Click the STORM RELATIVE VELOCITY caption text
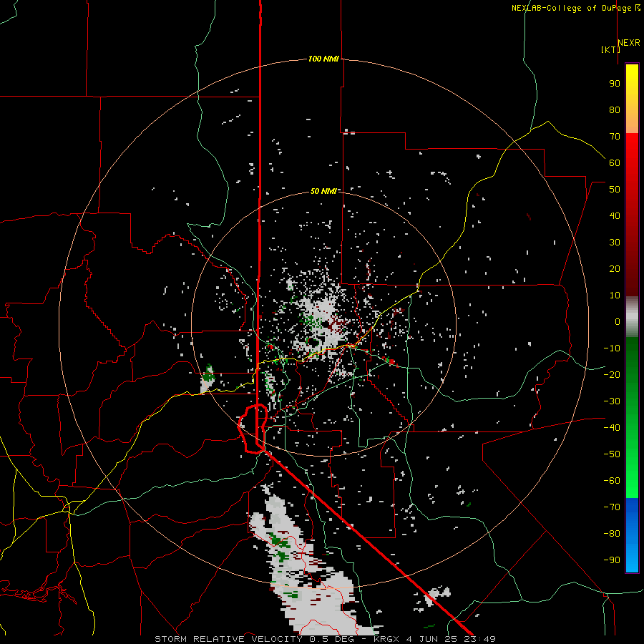The height and width of the screenshot is (644, 644). coord(228,639)
